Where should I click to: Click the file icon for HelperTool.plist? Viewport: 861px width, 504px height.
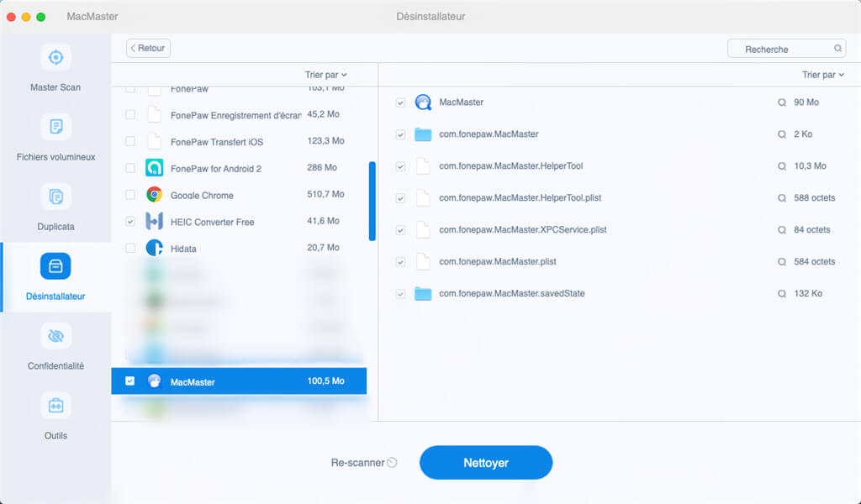click(423, 197)
